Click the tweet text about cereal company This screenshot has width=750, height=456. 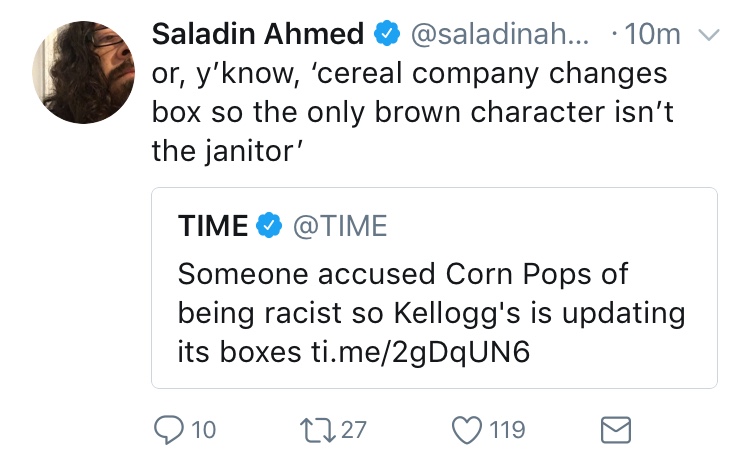click(x=412, y=112)
